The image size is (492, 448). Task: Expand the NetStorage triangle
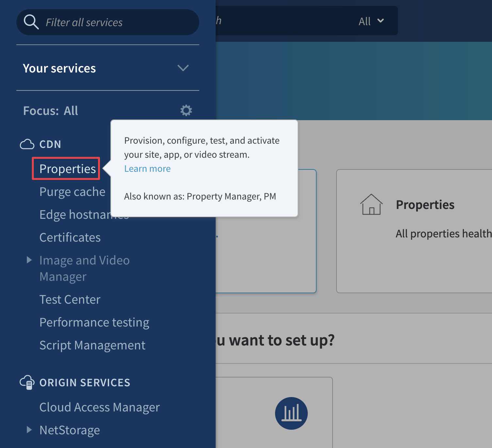pyautogui.click(x=29, y=430)
